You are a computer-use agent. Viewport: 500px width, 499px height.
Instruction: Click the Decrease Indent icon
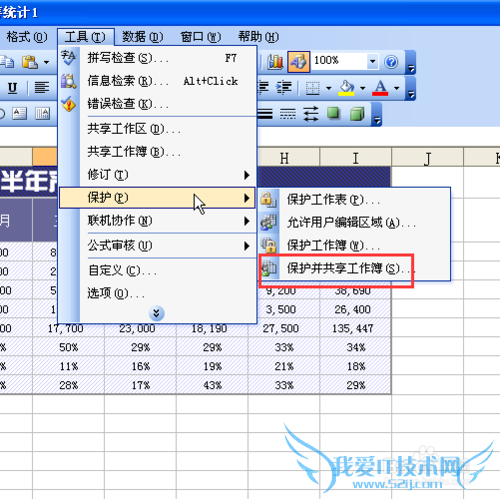263,88
